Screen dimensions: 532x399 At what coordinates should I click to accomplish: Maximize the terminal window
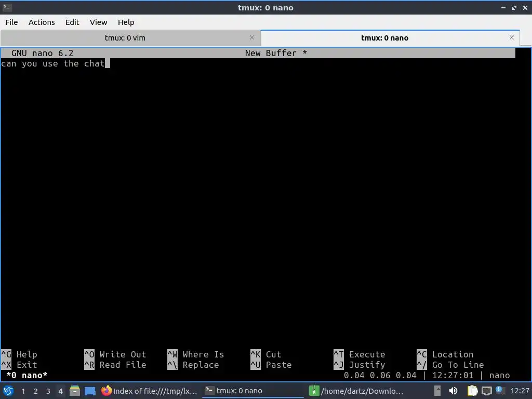514,7
